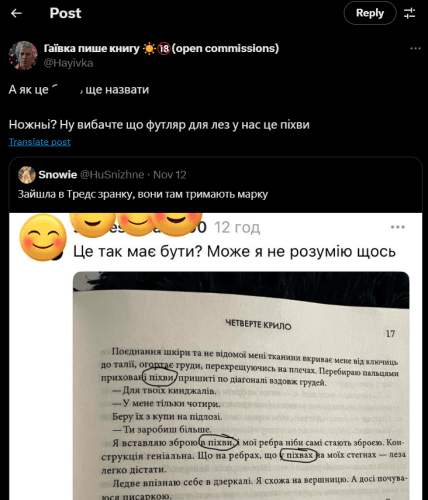Open Hayivka's profile avatar
Viewport: 428px width, 500px height.
click(x=23, y=55)
